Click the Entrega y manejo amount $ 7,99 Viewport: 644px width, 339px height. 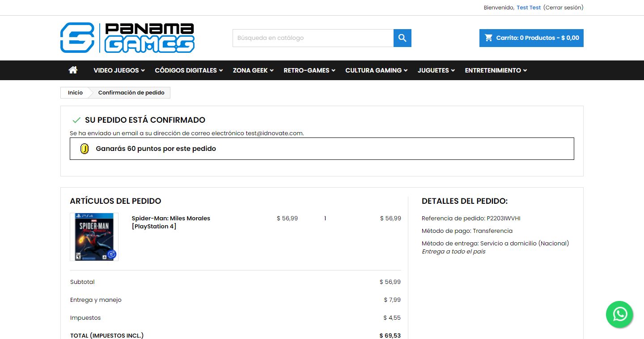point(392,300)
